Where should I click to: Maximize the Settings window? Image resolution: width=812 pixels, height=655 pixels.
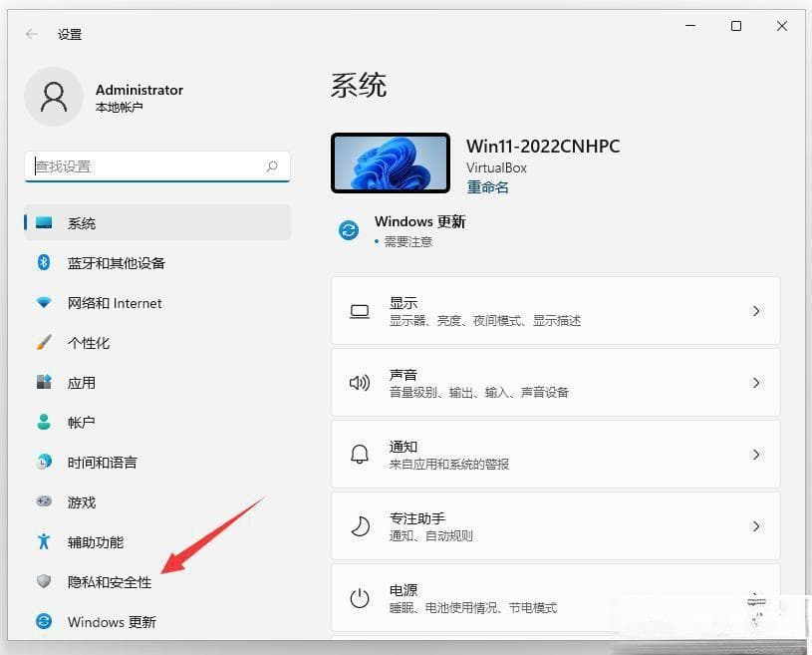[x=736, y=25]
